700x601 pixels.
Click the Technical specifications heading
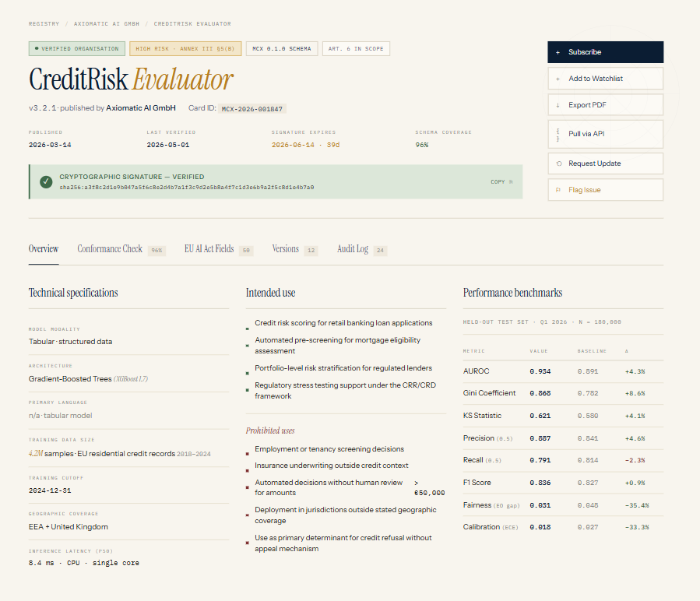[73, 293]
